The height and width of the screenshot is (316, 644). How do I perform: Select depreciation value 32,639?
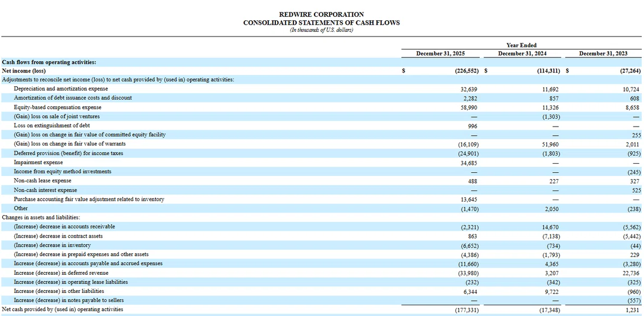coord(469,89)
